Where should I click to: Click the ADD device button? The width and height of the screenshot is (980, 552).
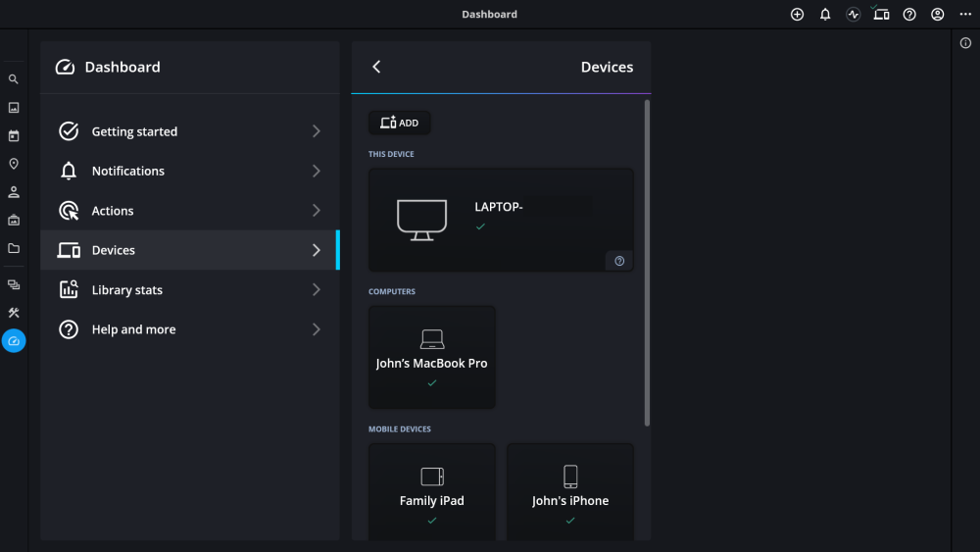(400, 123)
